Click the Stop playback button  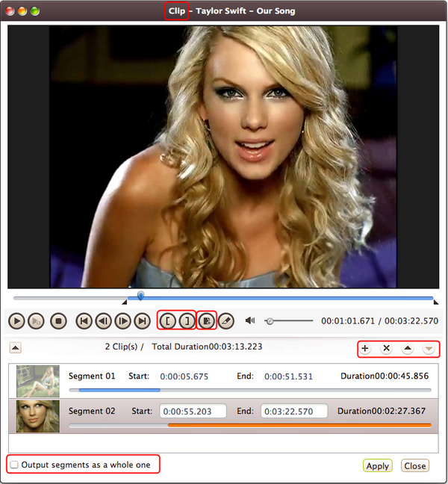[59, 320]
